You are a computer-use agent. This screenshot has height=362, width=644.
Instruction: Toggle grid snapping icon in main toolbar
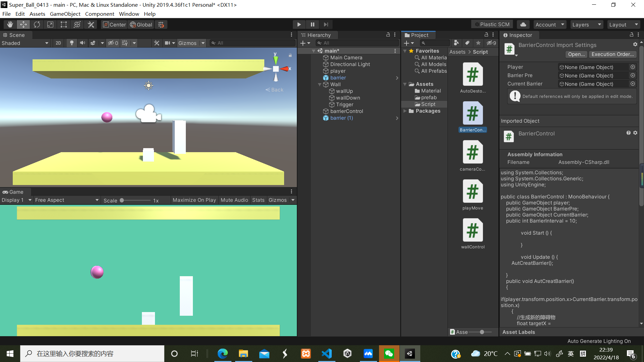161,24
